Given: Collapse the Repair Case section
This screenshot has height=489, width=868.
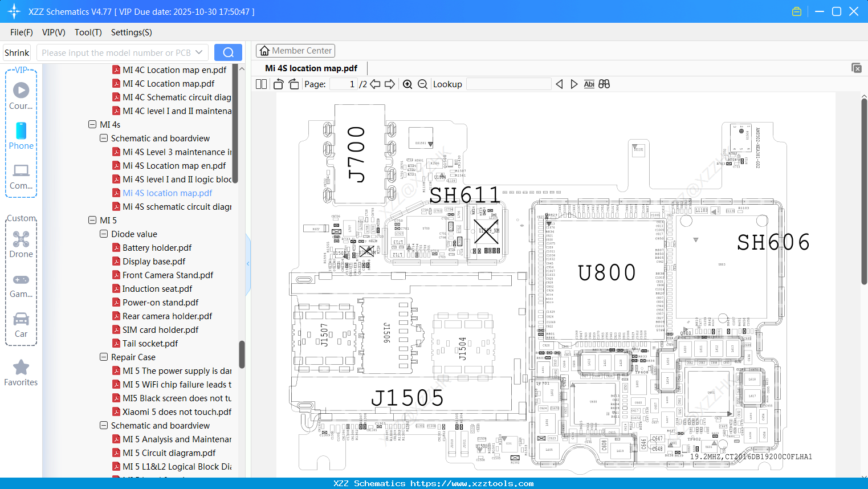Looking at the screenshot, I should click(103, 357).
